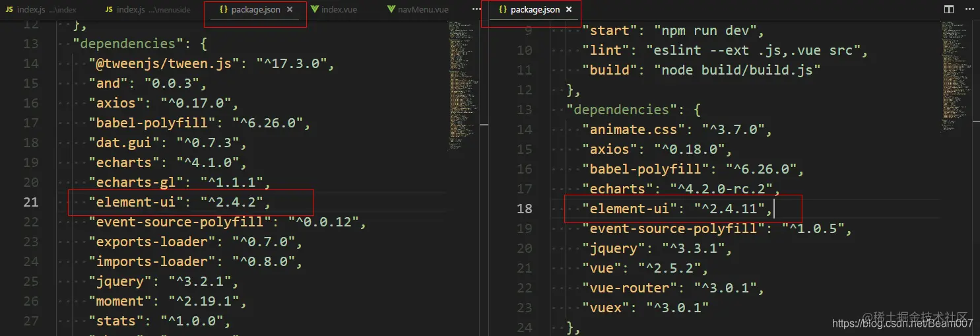Click the "and": "0.0.3" line
980x336 pixels.
pyautogui.click(x=148, y=83)
